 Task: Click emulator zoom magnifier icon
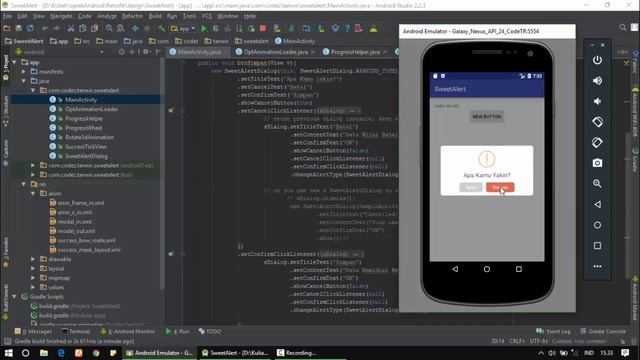(x=597, y=184)
